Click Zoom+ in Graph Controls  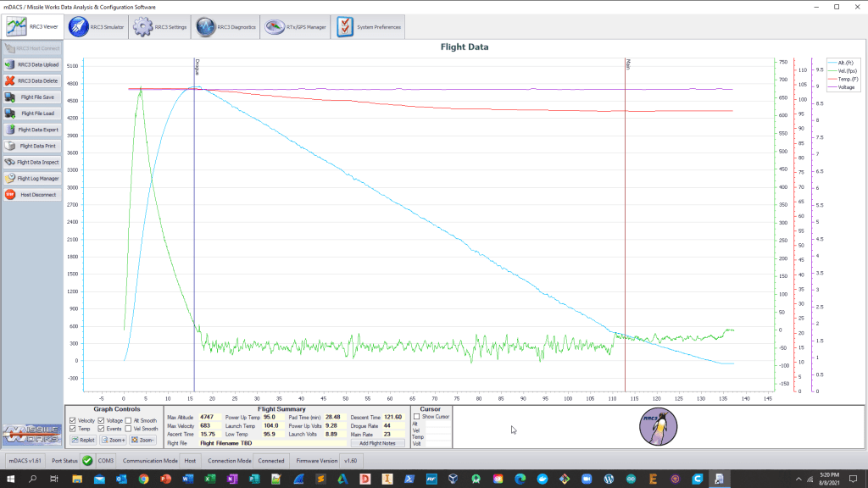tap(115, 440)
